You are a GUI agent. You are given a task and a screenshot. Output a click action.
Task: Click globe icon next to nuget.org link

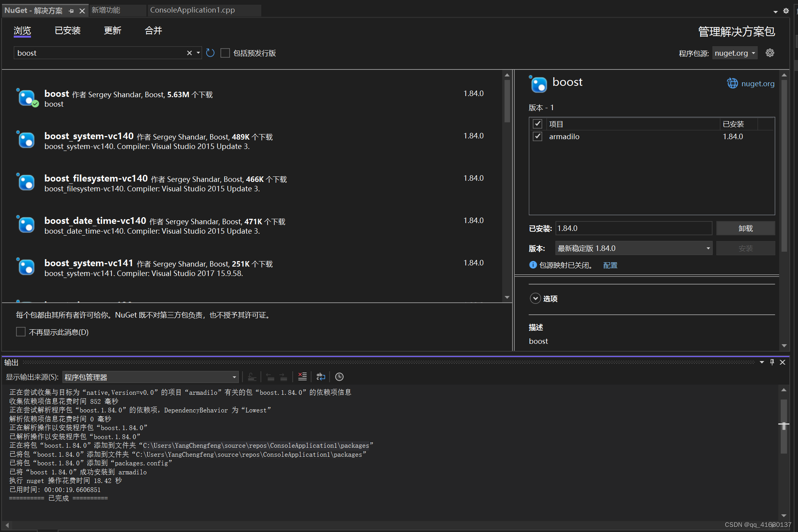click(x=732, y=84)
